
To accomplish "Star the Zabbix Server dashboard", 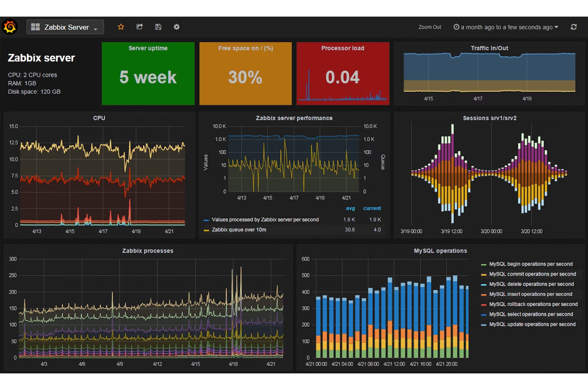I will 121,27.
